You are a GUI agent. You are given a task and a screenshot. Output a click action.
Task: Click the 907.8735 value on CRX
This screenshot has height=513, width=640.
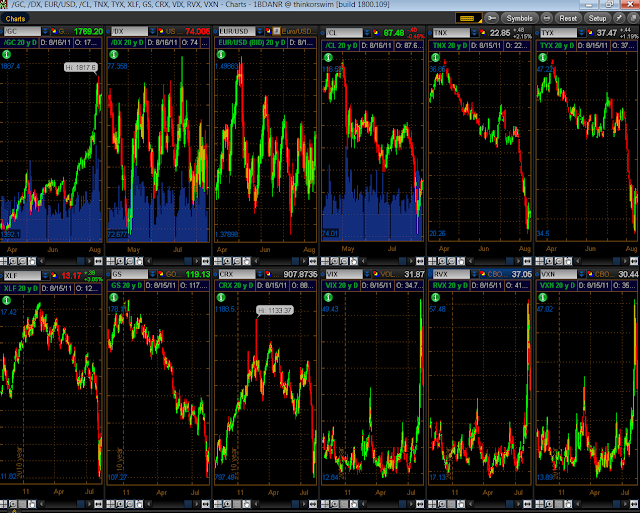coord(298,275)
